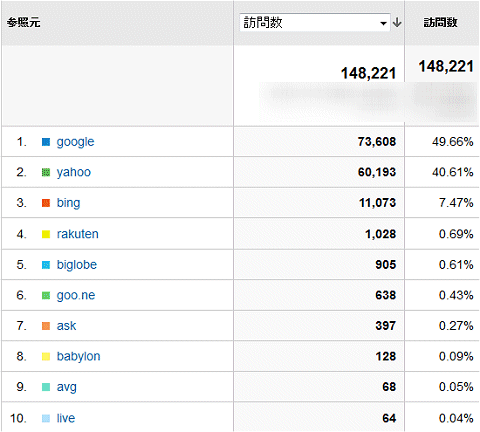Open the 訪問数 metric dropdown

[x=315, y=23]
